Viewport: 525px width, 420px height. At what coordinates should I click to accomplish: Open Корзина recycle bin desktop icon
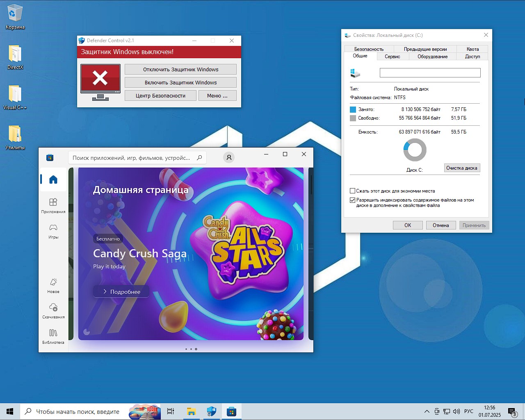[x=15, y=17]
